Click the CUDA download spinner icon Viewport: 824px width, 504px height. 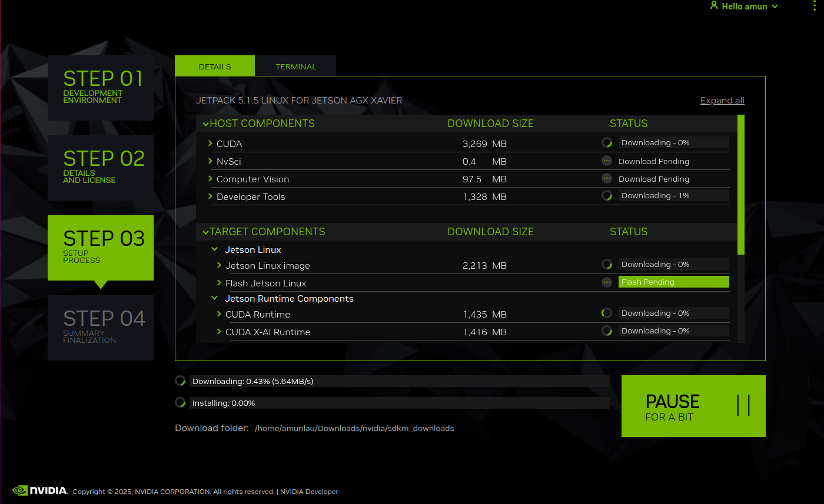click(607, 142)
